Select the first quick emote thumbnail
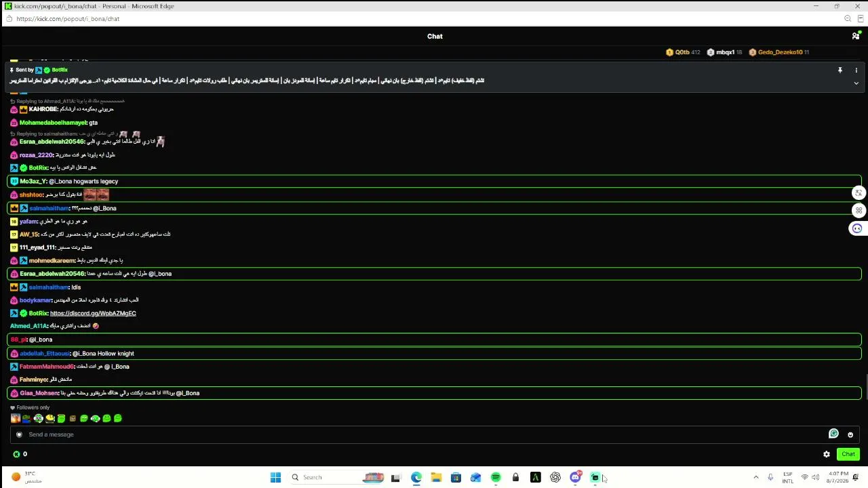This screenshot has width=868, height=488. pos(15,418)
